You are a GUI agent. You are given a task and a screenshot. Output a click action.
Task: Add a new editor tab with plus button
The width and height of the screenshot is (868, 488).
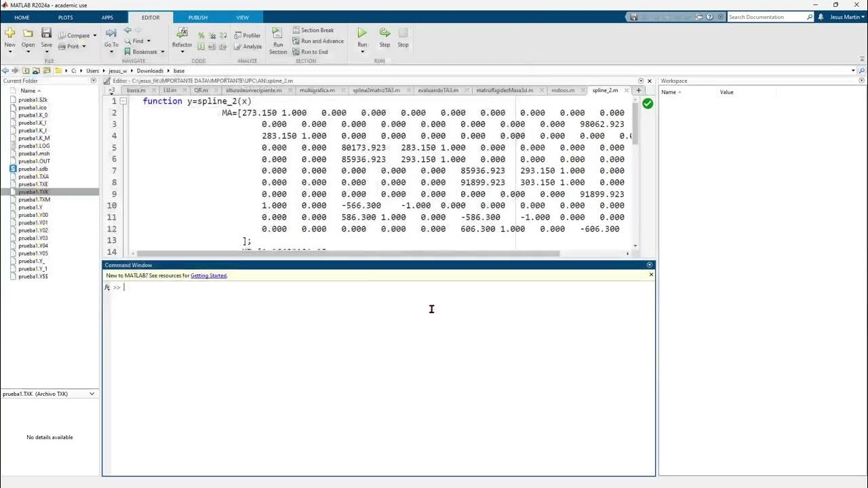click(x=638, y=90)
